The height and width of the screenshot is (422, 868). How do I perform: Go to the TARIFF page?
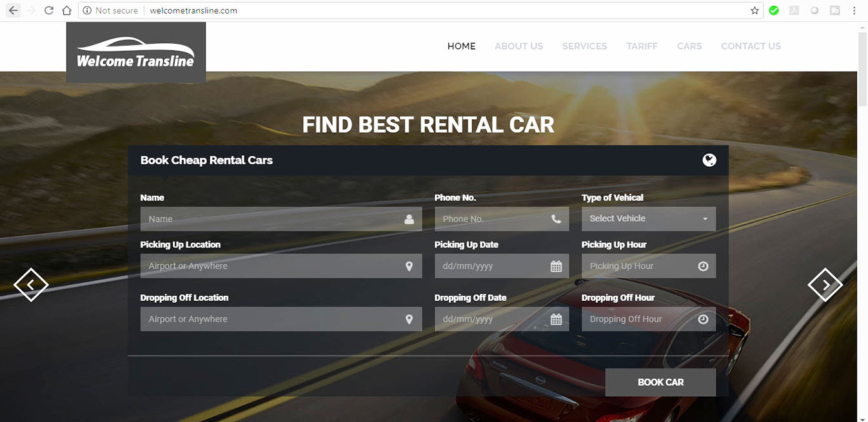pyautogui.click(x=642, y=46)
